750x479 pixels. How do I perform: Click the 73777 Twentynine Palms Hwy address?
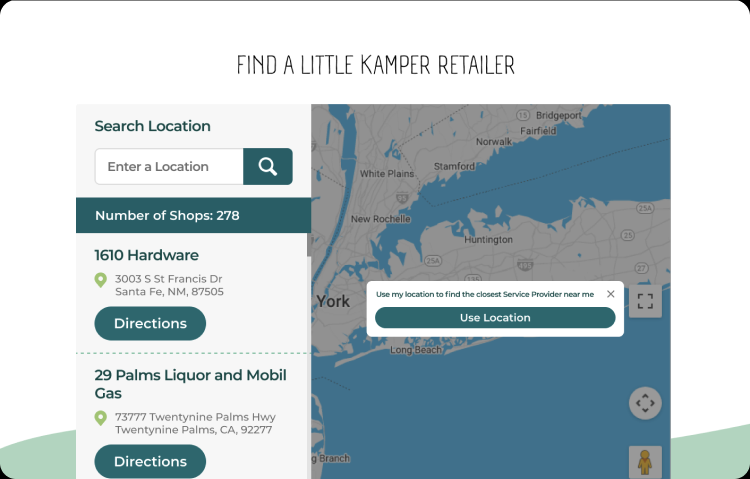click(x=195, y=423)
